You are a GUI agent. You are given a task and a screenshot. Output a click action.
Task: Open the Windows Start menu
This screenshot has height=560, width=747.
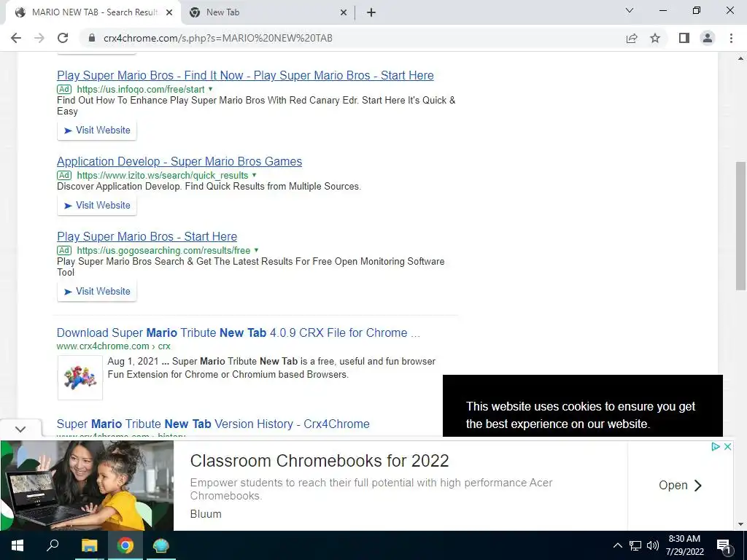coord(18,545)
